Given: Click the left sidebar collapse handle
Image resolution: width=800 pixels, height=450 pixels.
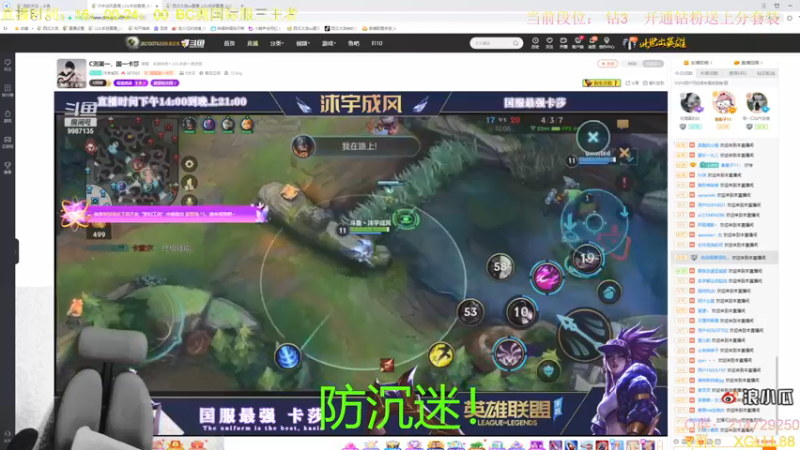Looking at the screenshot, I should [16, 251].
